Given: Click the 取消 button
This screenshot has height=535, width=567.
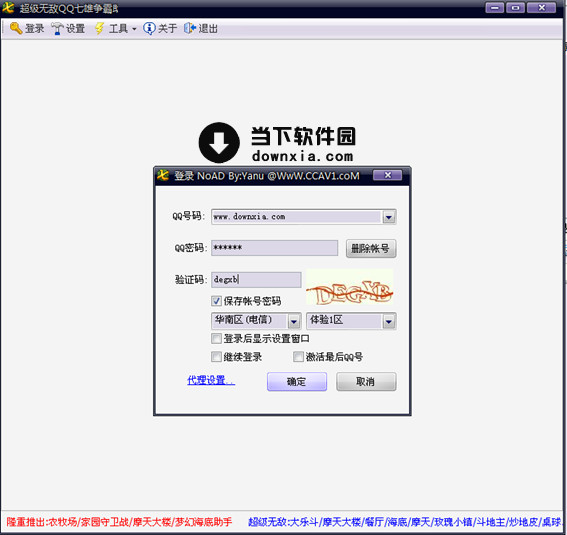Looking at the screenshot, I should click(x=366, y=382).
